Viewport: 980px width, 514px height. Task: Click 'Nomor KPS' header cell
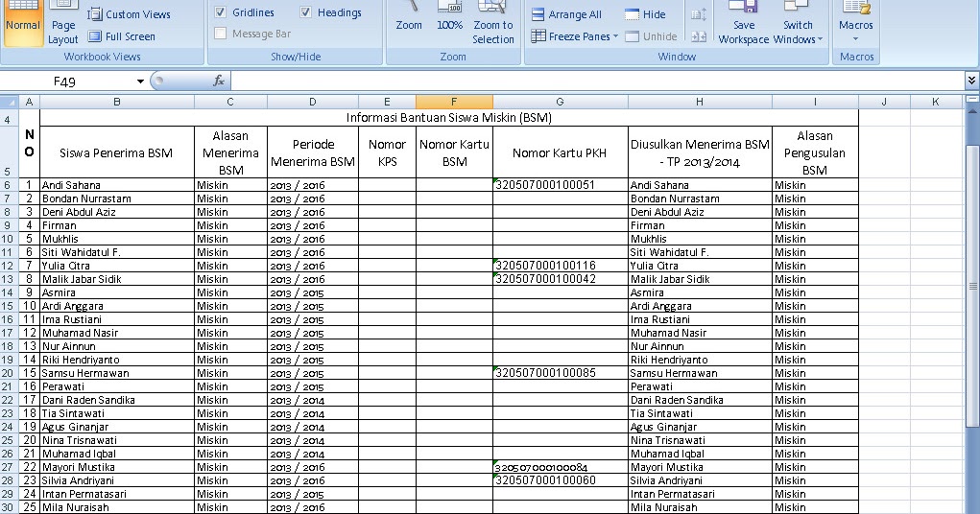pyautogui.click(x=387, y=152)
